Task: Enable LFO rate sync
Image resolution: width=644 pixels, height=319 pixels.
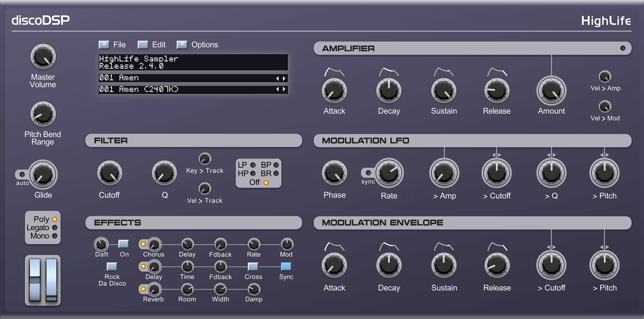Action: [368, 173]
